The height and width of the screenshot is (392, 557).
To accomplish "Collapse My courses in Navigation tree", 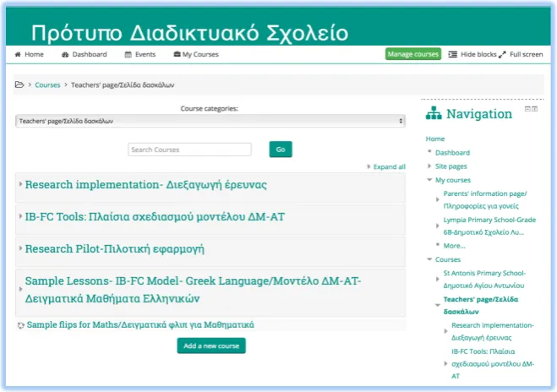I will tap(429, 180).
